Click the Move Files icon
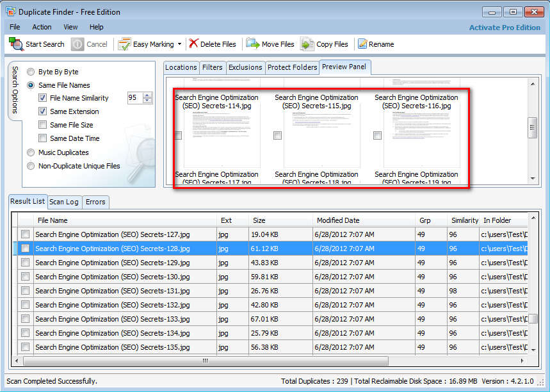Viewport: 550px width, 392px height. 253,44
